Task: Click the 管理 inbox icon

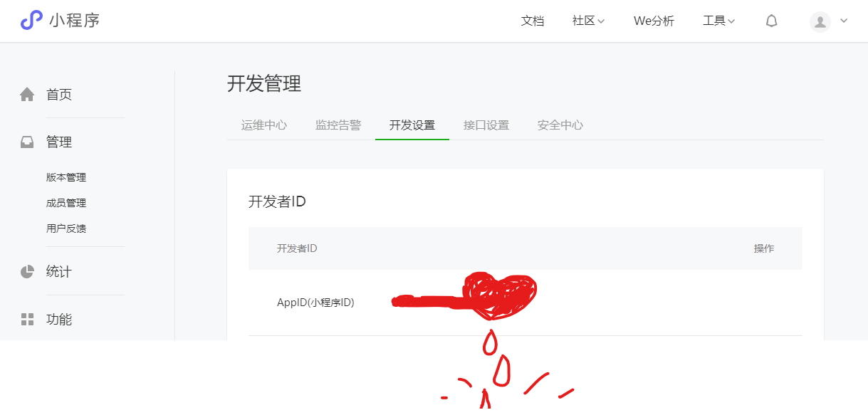Action: [27, 142]
